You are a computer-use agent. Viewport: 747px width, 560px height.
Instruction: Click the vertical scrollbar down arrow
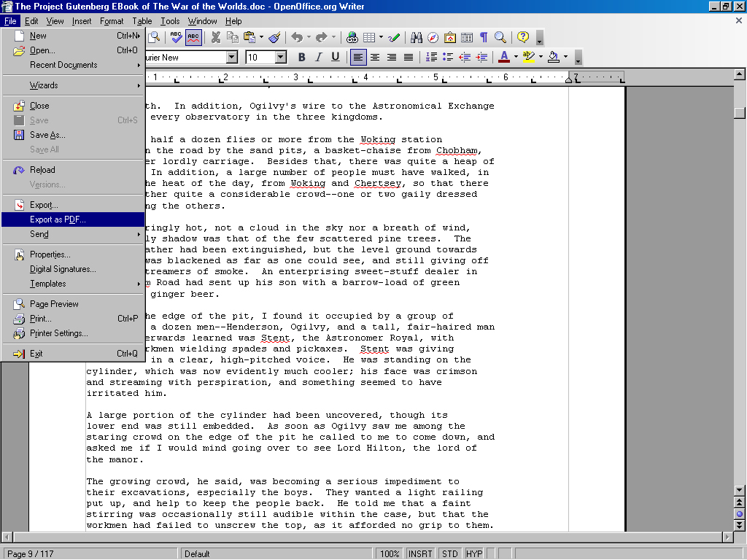click(x=740, y=491)
